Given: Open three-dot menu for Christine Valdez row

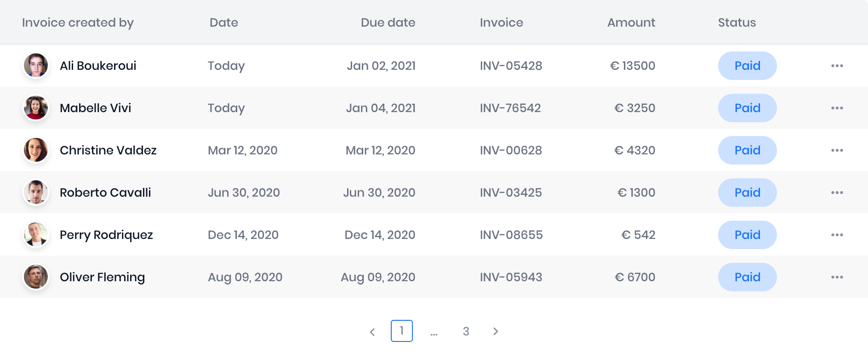Looking at the screenshot, I should (837, 150).
